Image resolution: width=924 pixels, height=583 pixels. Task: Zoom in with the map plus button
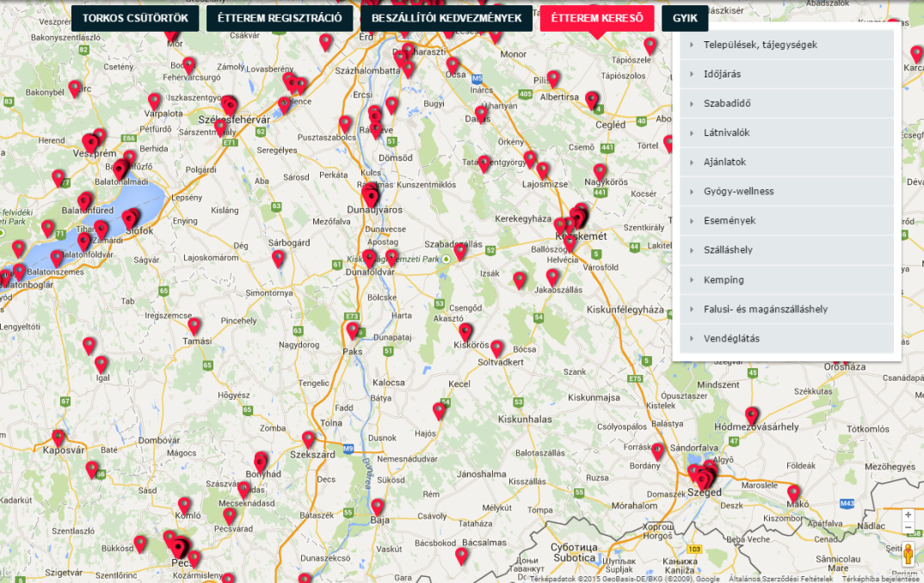907,514
